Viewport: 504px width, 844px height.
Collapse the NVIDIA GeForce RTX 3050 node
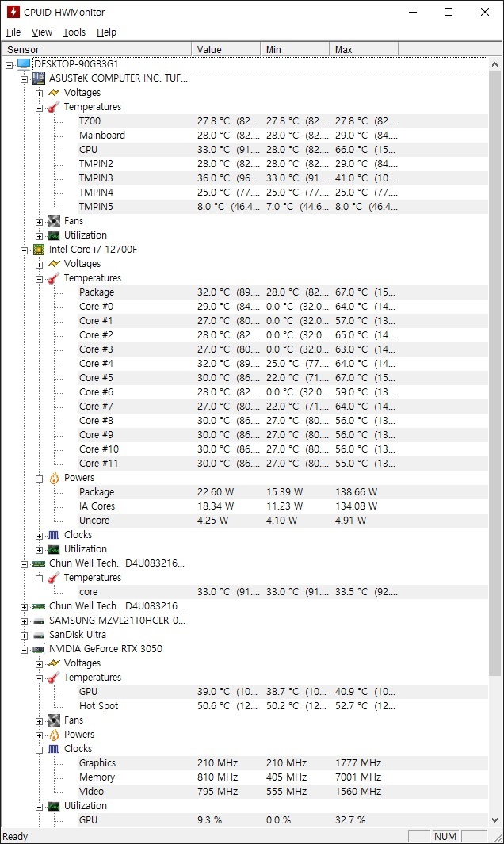pos(25,650)
